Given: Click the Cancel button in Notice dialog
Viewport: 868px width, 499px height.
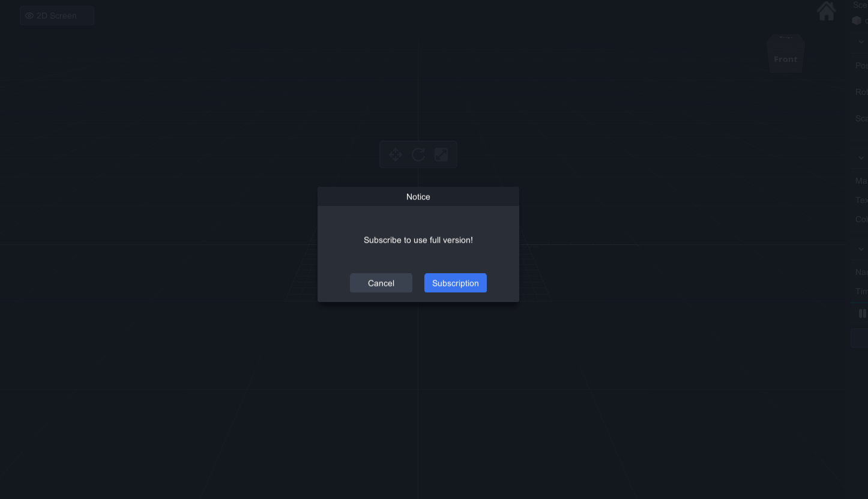Looking at the screenshot, I should [381, 283].
